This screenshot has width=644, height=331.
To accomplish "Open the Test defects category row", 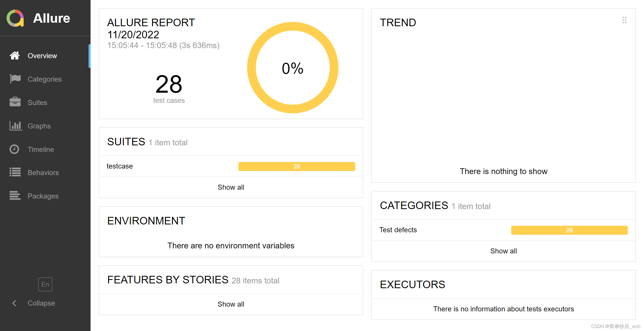I will coord(504,230).
